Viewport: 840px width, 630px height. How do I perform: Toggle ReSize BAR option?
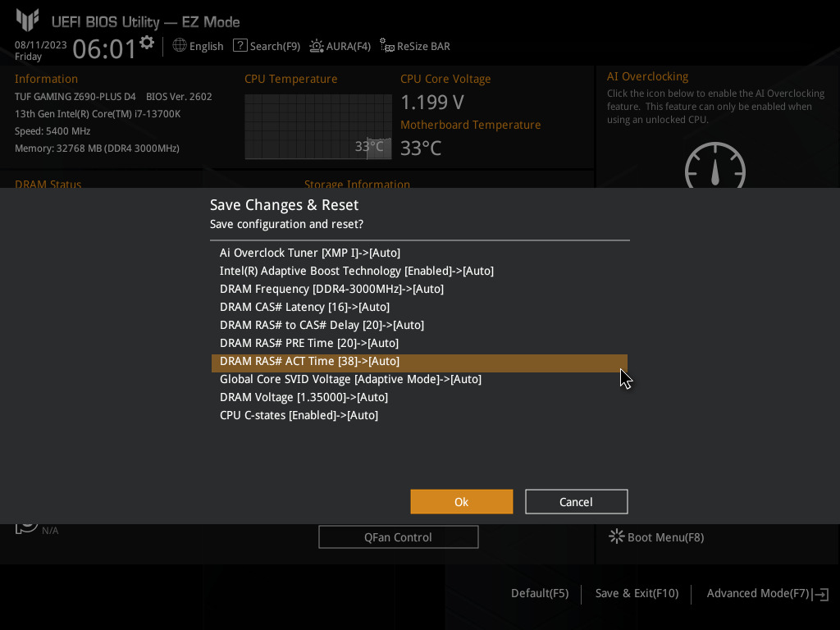[415, 46]
